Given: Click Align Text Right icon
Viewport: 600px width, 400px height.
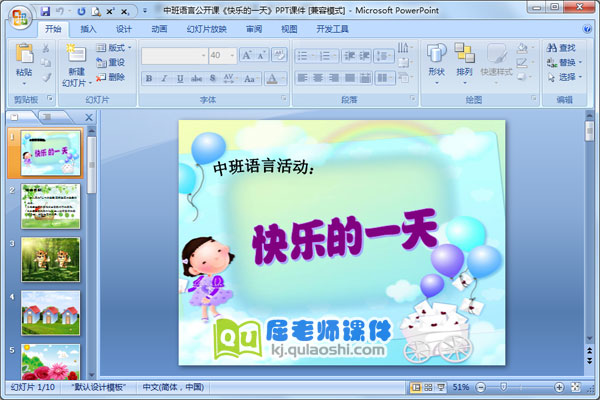Looking at the screenshot, I should coord(334,78).
